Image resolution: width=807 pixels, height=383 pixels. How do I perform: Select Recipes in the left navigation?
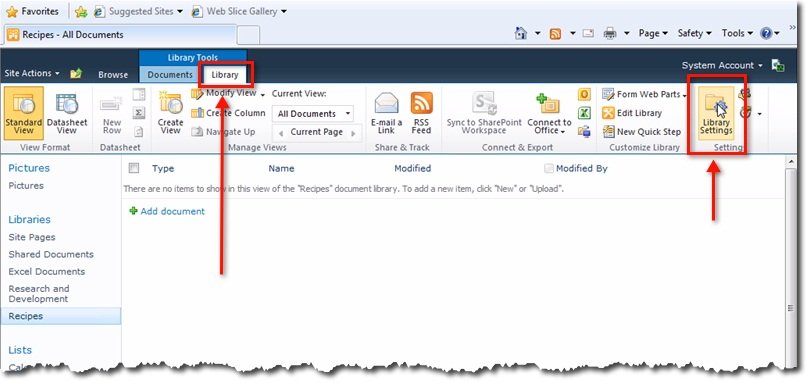pos(61,316)
